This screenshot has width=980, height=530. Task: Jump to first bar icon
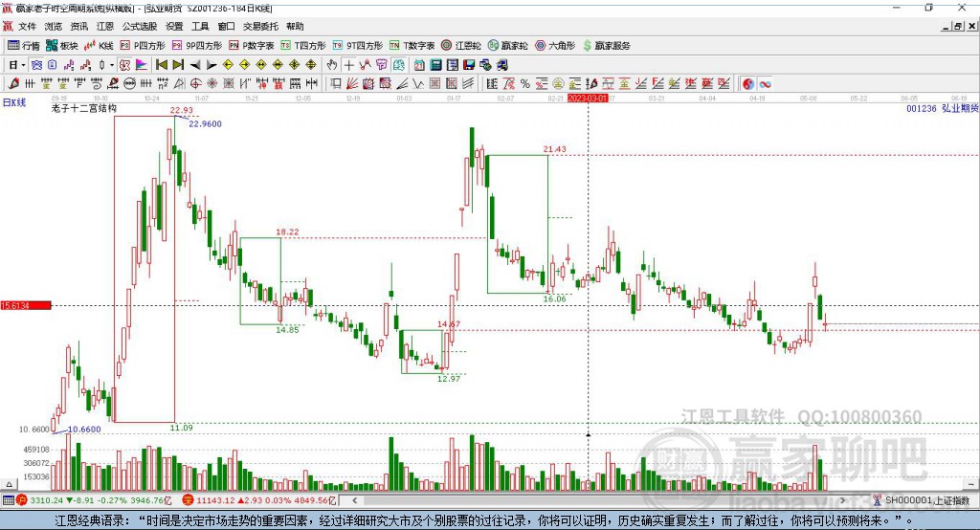162,64
